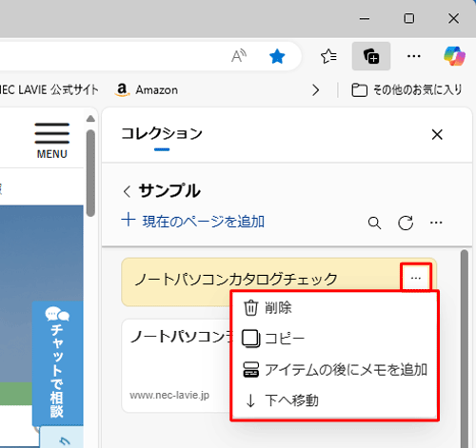Open the NEC LAVIE 公式サイト bookmark
The height and width of the screenshot is (448, 476).
click(x=49, y=90)
